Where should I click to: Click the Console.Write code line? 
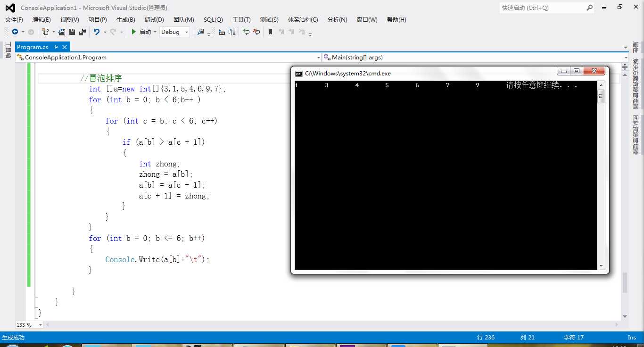tap(157, 260)
